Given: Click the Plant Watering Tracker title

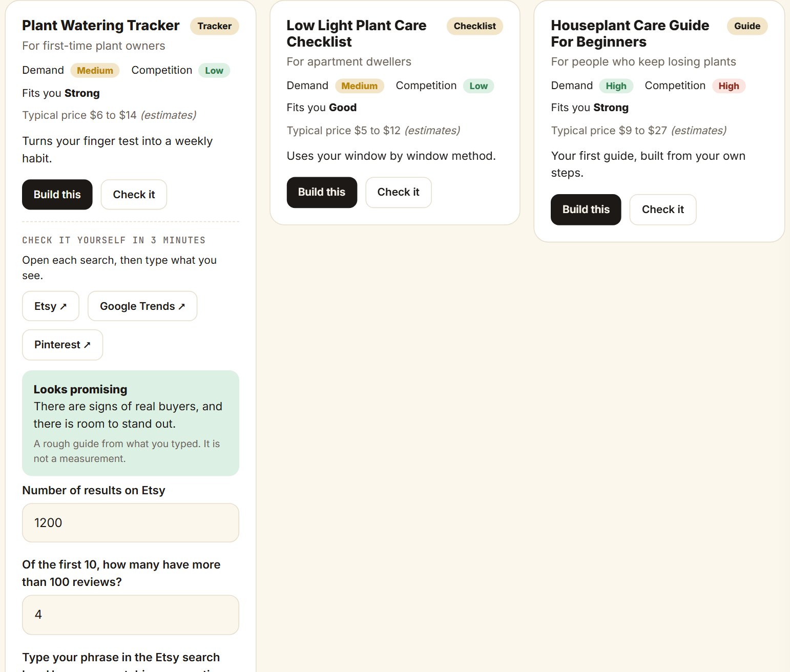Looking at the screenshot, I should pos(101,26).
